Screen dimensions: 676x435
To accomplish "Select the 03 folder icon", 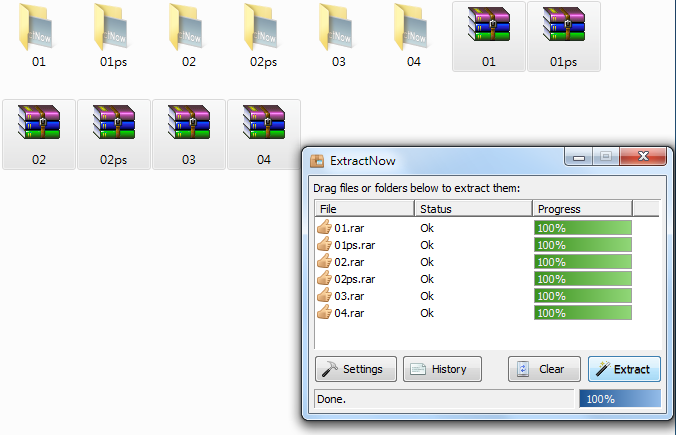I will click(336, 27).
